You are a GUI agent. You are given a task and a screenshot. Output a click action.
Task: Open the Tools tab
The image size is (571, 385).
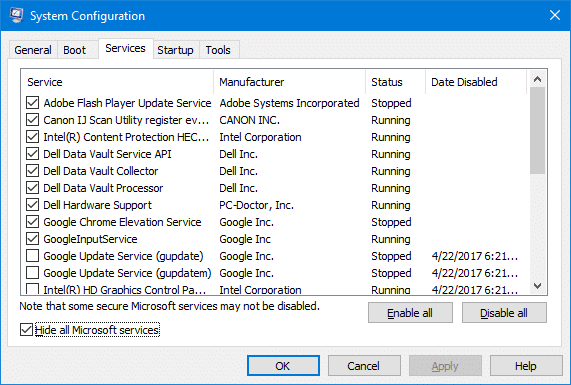(218, 50)
